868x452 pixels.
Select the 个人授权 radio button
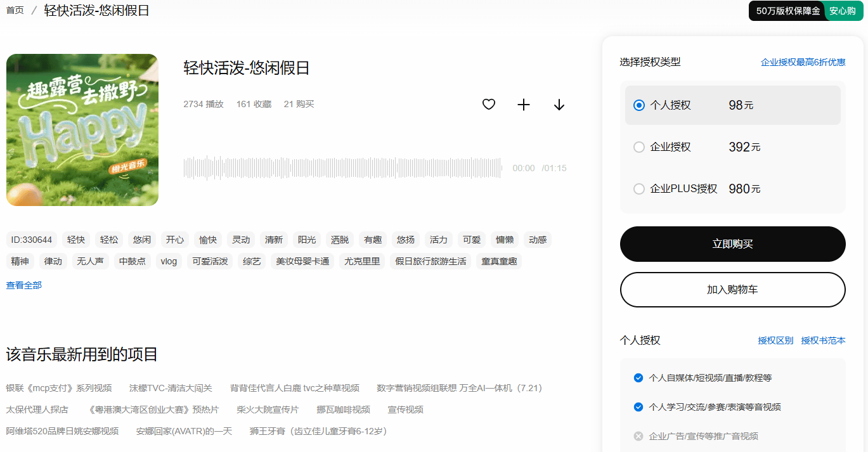(x=639, y=105)
